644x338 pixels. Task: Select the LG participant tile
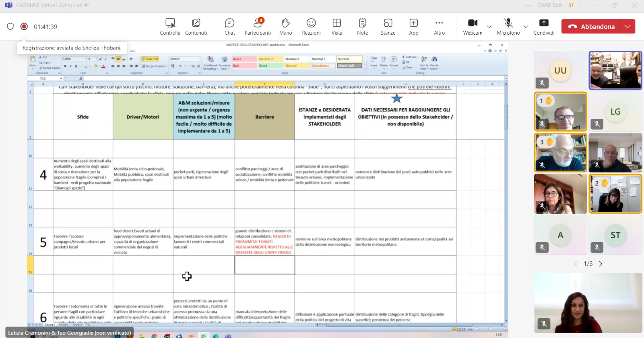point(615,111)
